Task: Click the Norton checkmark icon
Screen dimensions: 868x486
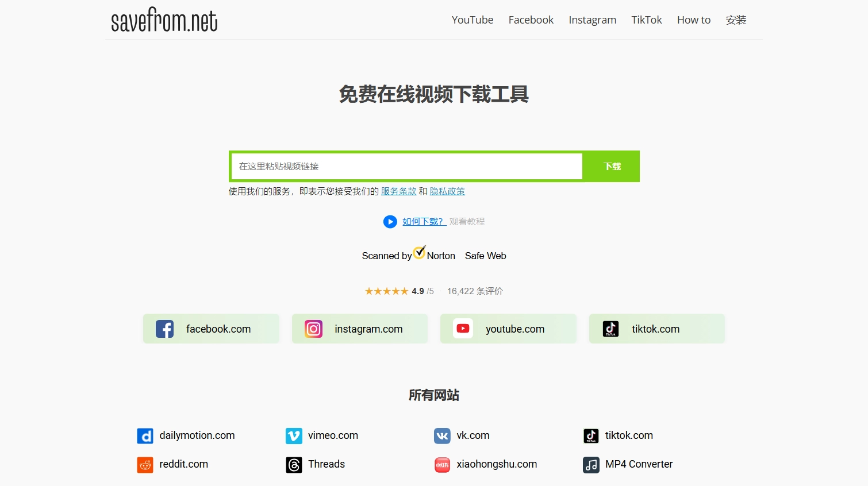Action: [420, 252]
